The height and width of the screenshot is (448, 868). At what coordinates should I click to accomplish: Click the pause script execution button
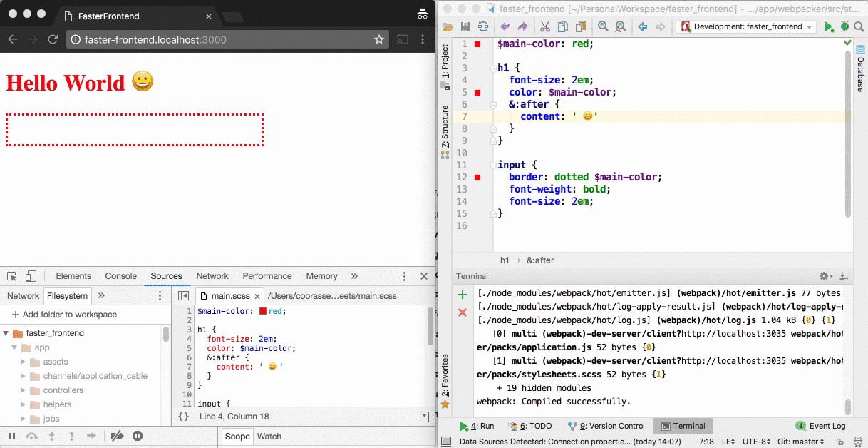(x=11, y=436)
